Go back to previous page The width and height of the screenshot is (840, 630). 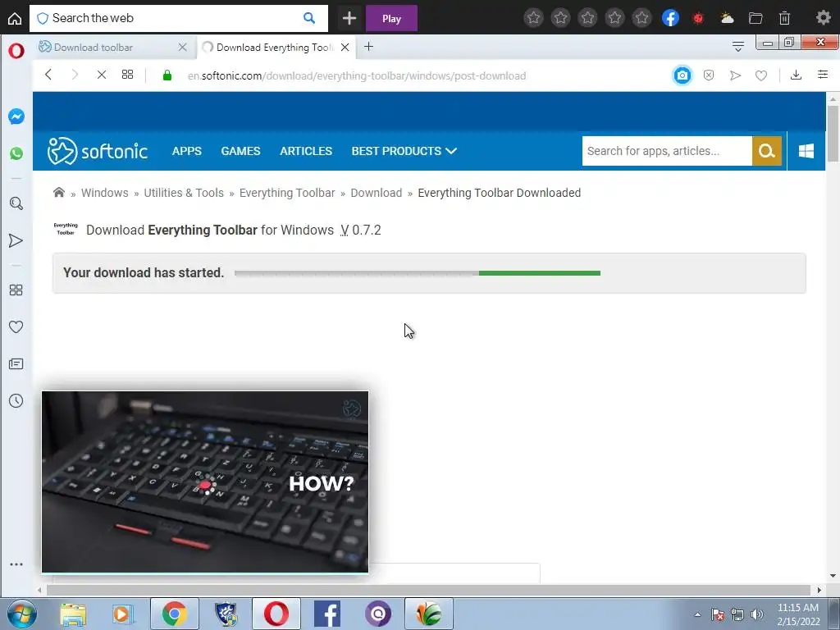point(48,75)
